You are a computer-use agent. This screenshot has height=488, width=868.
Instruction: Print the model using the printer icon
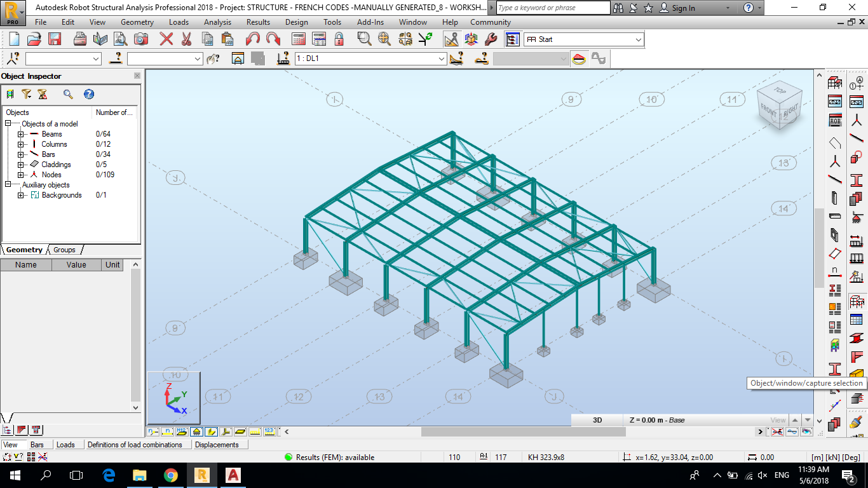(x=80, y=39)
